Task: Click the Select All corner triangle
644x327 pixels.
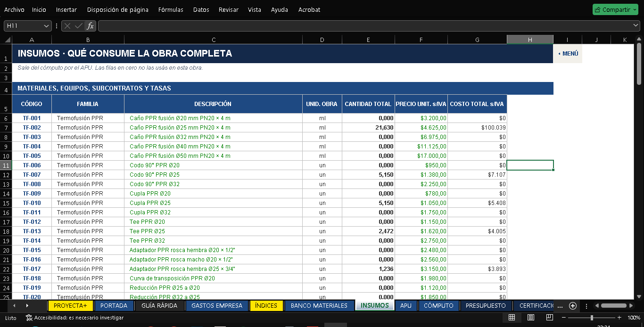Action: pyautogui.click(x=6, y=40)
